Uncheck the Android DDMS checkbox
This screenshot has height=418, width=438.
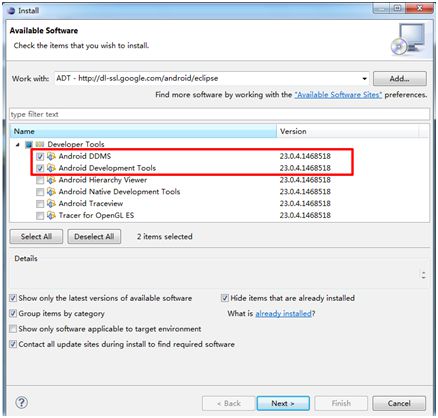pos(40,156)
